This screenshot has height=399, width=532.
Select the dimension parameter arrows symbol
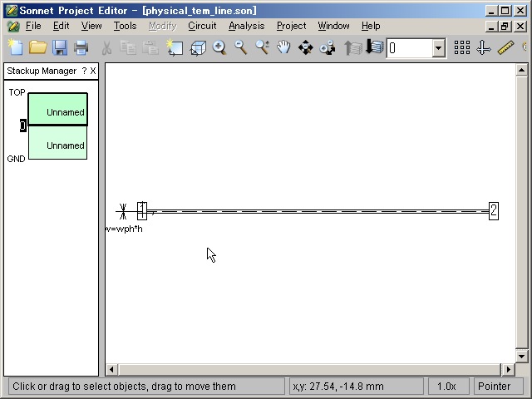(123, 211)
